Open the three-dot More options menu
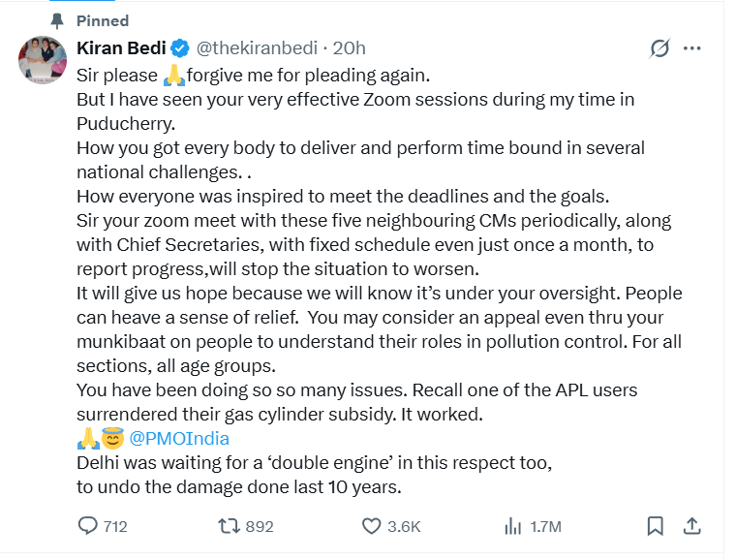This screenshot has height=560, width=736. coord(691,48)
